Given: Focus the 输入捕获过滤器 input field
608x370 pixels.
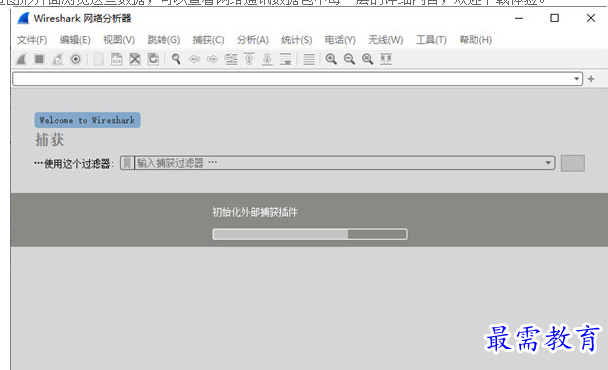Looking at the screenshot, I should [x=339, y=163].
